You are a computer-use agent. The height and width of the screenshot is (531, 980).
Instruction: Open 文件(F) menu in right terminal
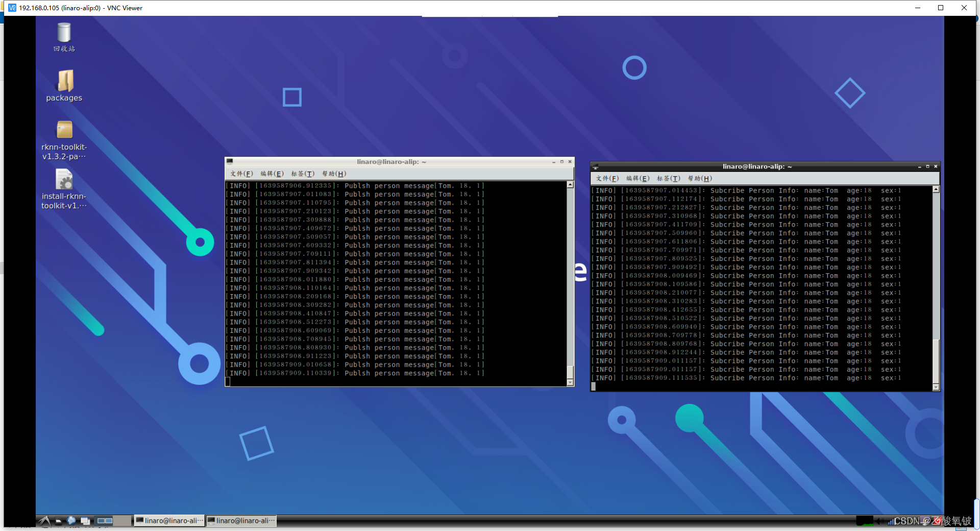pyautogui.click(x=607, y=178)
